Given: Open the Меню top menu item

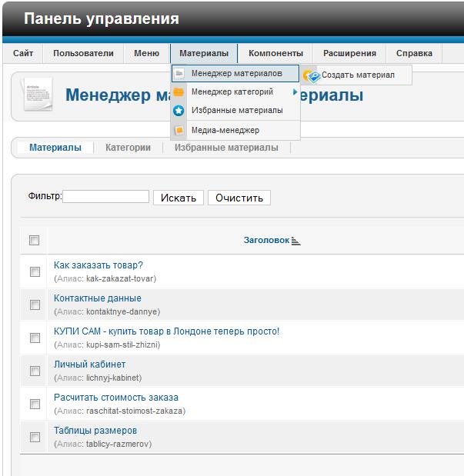Looking at the screenshot, I should [x=146, y=53].
